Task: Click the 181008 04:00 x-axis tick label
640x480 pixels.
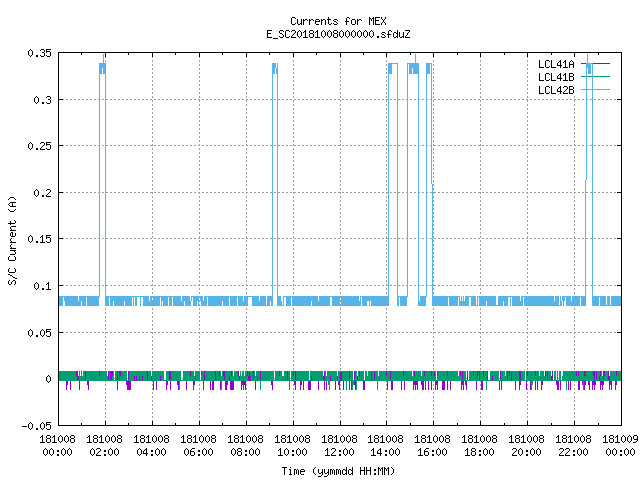Action: coord(151,446)
